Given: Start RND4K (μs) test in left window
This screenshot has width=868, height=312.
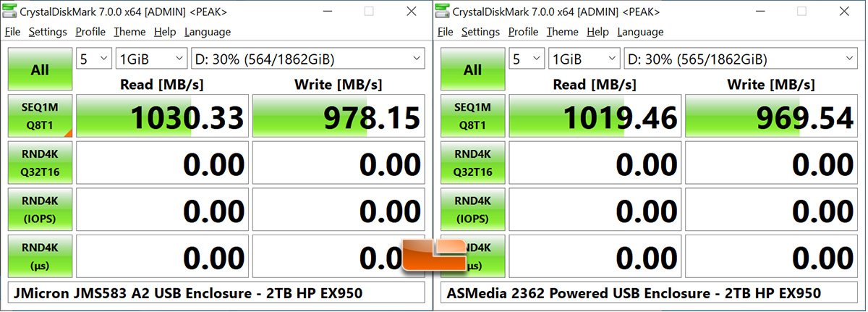Looking at the screenshot, I should 40,257.
